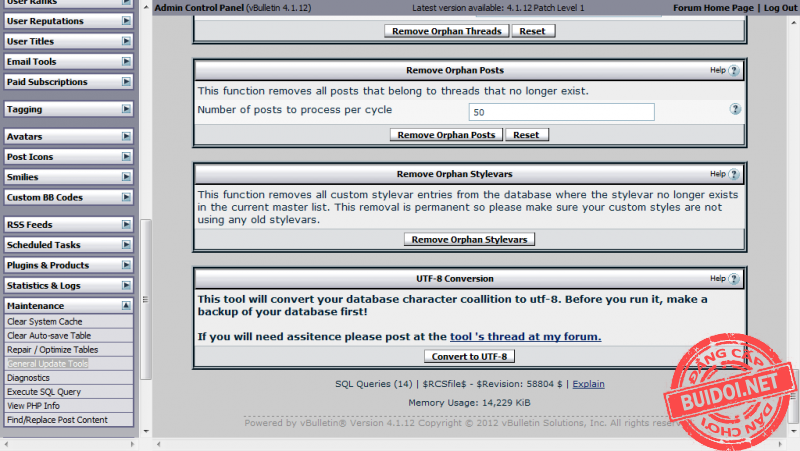Expand the Custom BB Codes menu arrow
Screen dimensions: 800x451
(x=126, y=197)
